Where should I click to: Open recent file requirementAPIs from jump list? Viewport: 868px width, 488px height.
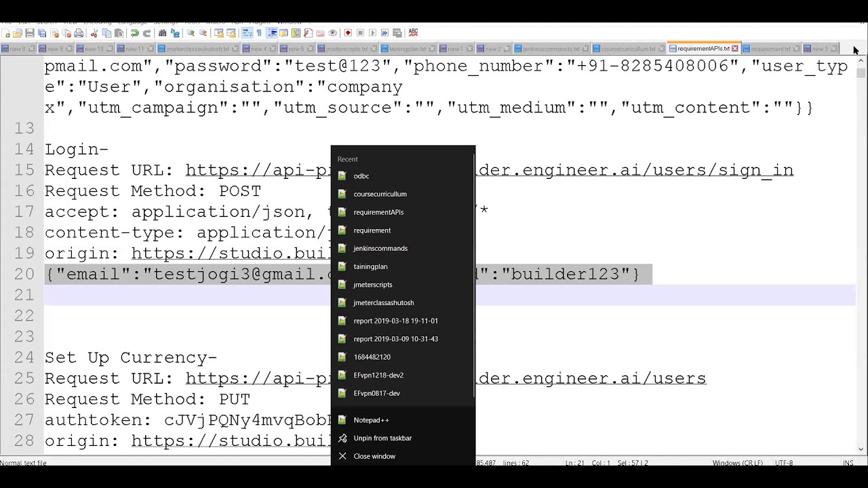(x=403, y=212)
